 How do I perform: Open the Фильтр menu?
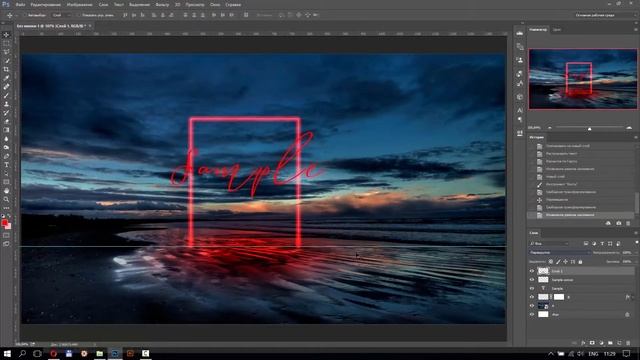tap(162, 5)
